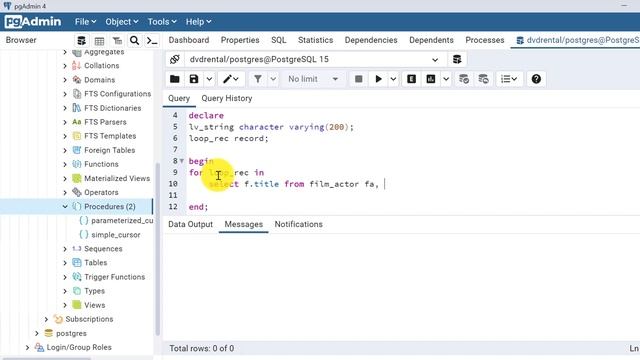Show the Data Output tab
Image resolution: width=640 pixels, height=360 pixels.
[x=190, y=224]
